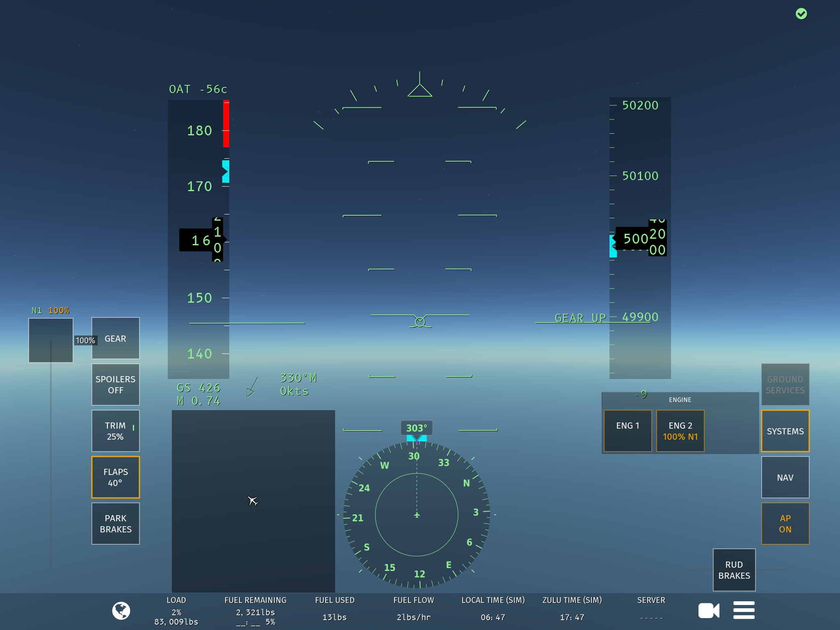
Task: Click the N1 throttle slider handle
Action: 51,340
